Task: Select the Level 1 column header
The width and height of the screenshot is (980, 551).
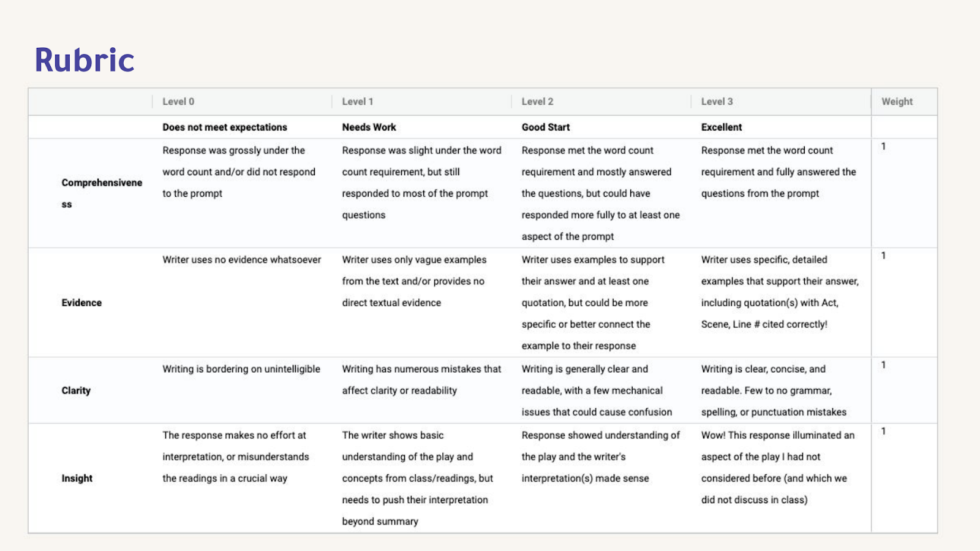Action: [x=358, y=102]
